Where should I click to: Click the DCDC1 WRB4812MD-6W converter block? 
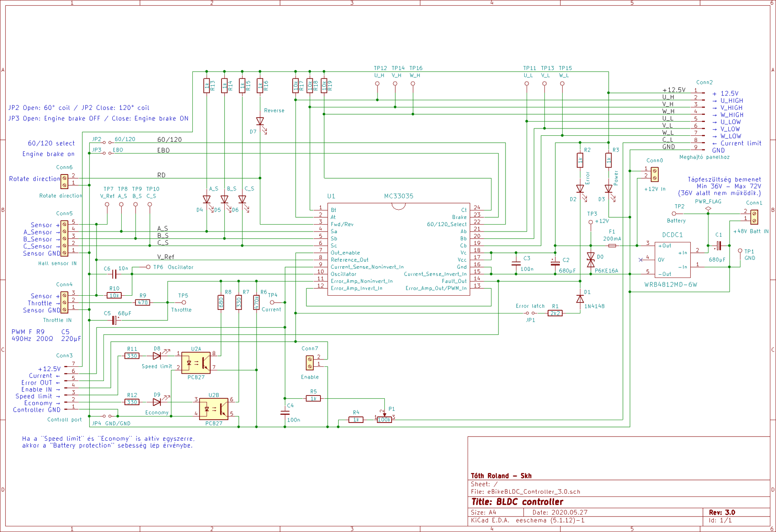(672, 260)
